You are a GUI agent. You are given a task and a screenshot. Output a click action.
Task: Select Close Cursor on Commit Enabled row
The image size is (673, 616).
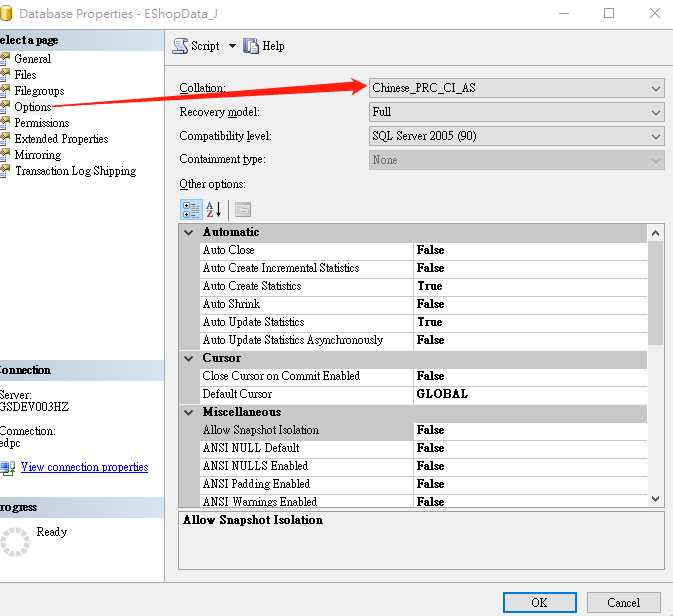coord(424,376)
